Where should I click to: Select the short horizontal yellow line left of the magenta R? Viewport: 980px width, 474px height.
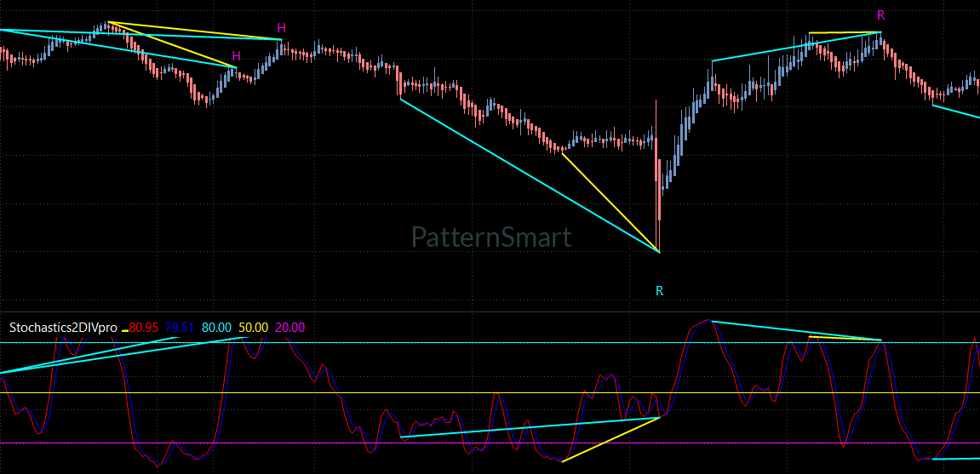845,32
